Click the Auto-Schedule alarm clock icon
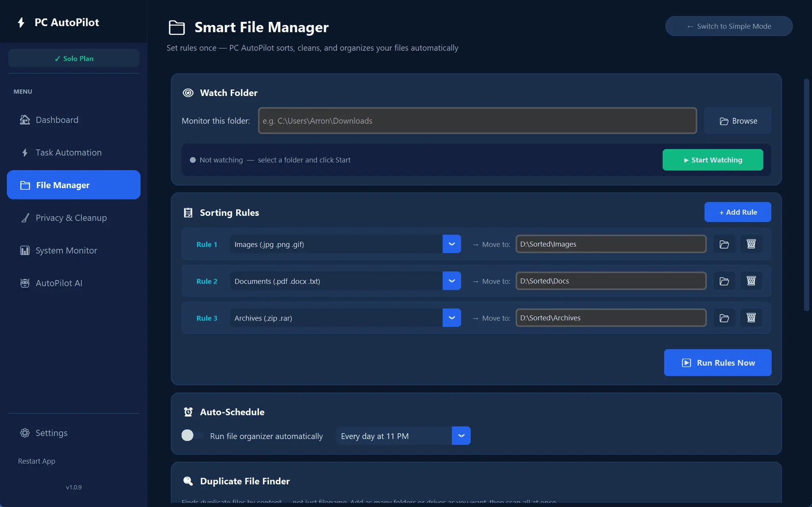This screenshot has width=812, height=507. (x=188, y=412)
